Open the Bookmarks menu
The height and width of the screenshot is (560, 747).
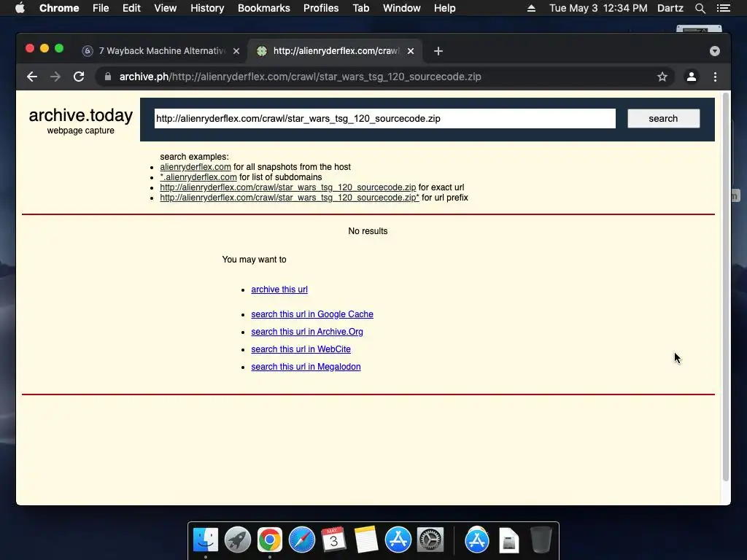pos(264,8)
